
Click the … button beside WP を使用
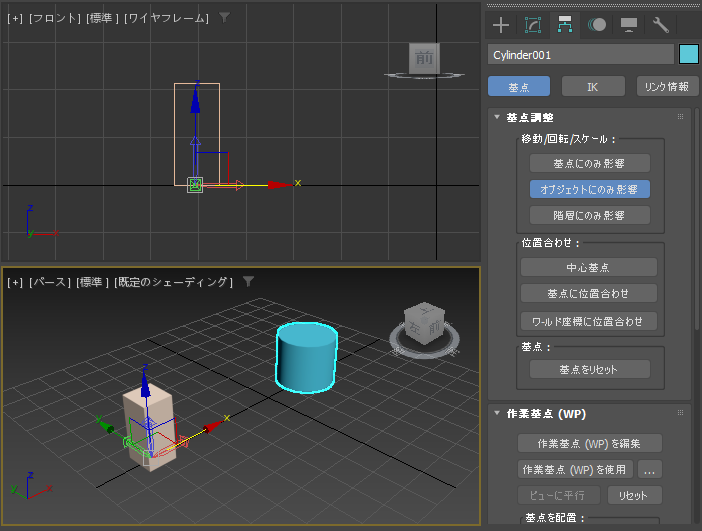[x=650, y=469]
